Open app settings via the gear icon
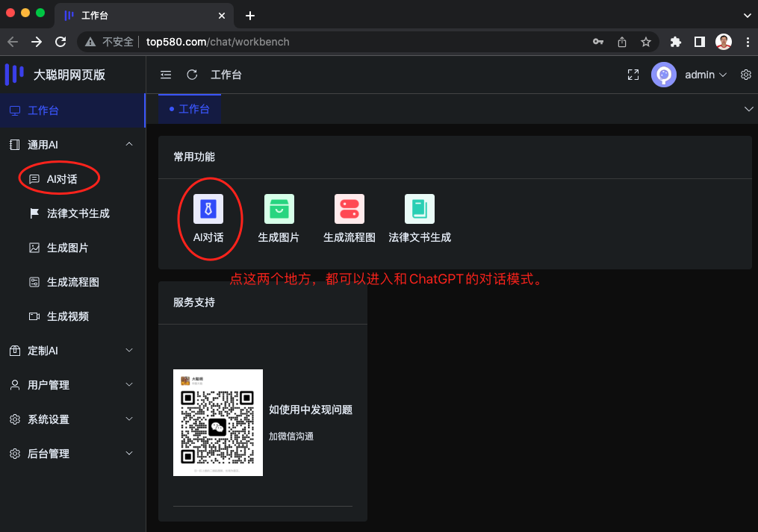The height and width of the screenshot is (532, 758). click(745, 75)
